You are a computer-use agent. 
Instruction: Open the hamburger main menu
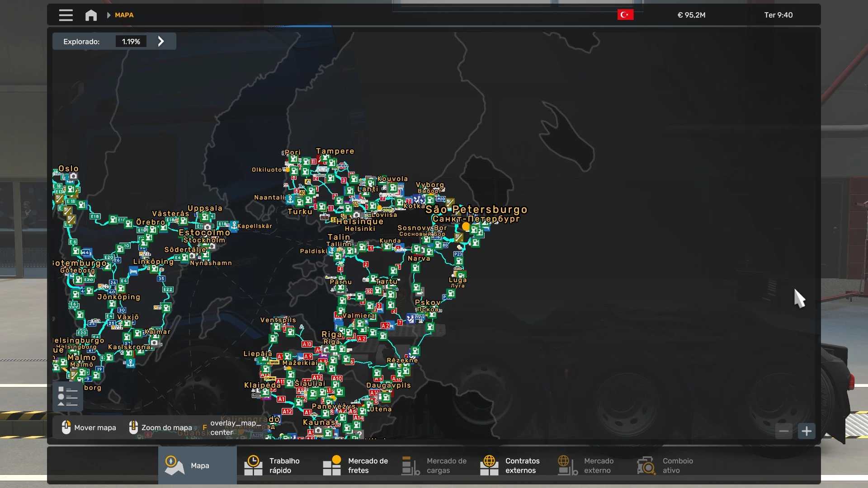click(x=66, y=15)
